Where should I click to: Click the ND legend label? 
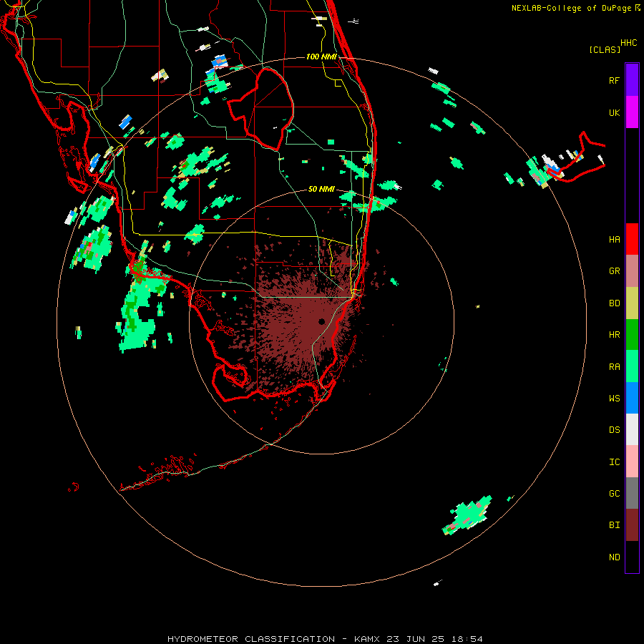click(614, 557)
